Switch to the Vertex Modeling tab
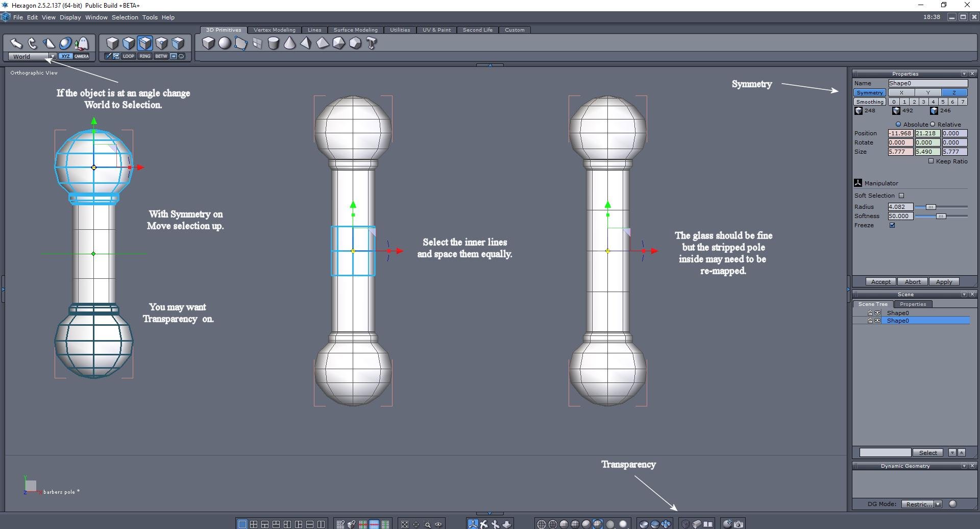Image resolution: width=980 pixels, height=529 pixels. point(275,30)
